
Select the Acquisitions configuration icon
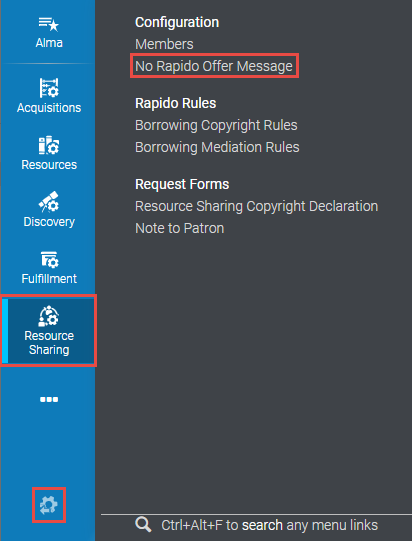point(49,88)
